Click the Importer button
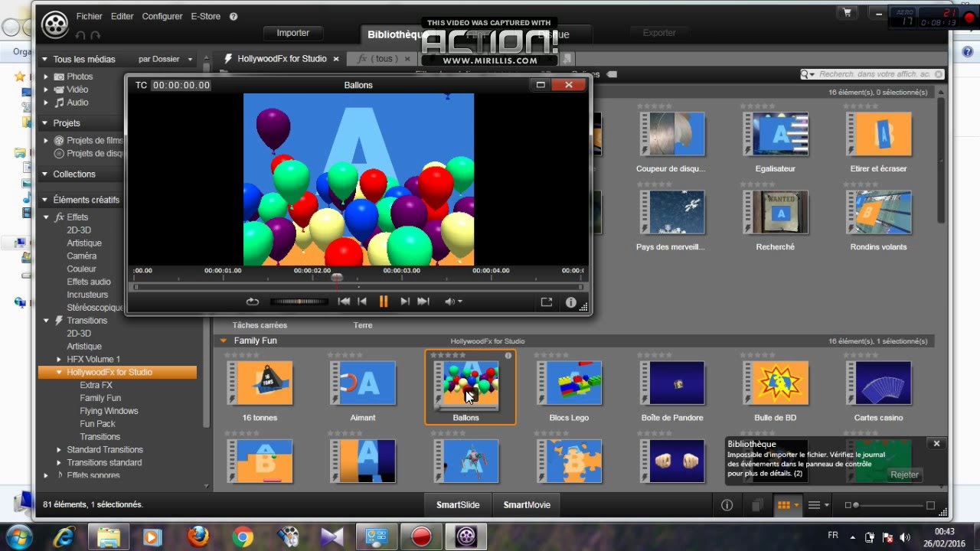980x551 pixels. coord(293,33)
